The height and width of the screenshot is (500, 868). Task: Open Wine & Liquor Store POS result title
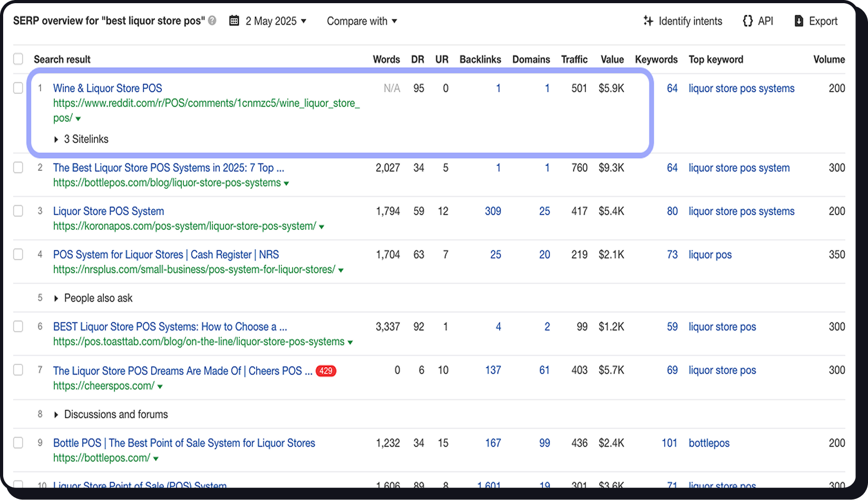point(108,88)
